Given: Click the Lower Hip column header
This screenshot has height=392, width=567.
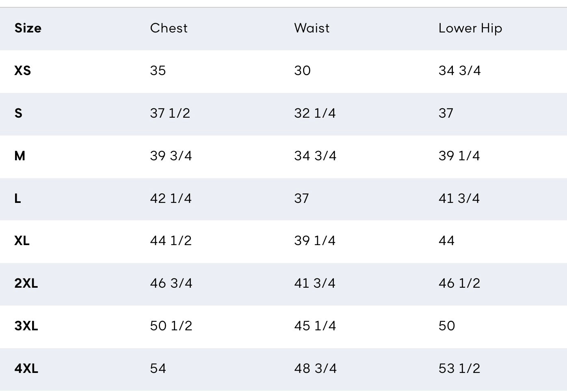Looking at the screenshot, I should tap(470, 28).
